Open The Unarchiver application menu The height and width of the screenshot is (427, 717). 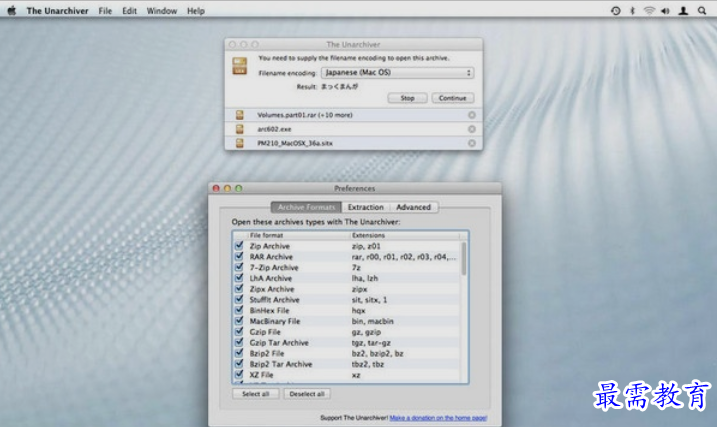(x=57, y=11)
